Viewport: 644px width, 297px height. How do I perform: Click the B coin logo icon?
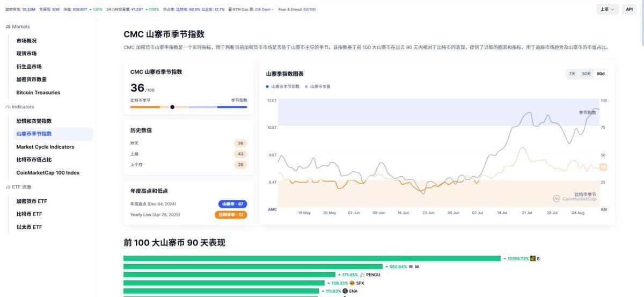[533, 259]
